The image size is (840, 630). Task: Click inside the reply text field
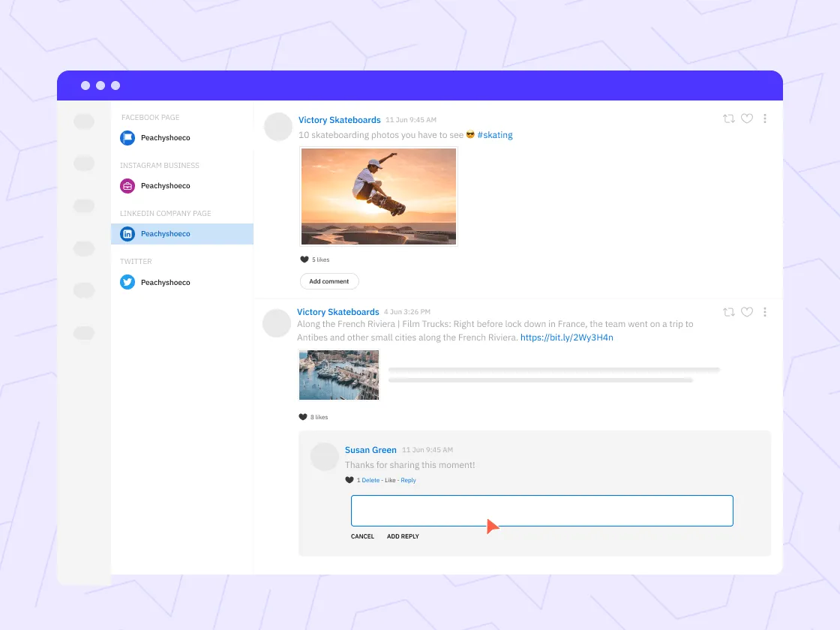click(541, 511)
